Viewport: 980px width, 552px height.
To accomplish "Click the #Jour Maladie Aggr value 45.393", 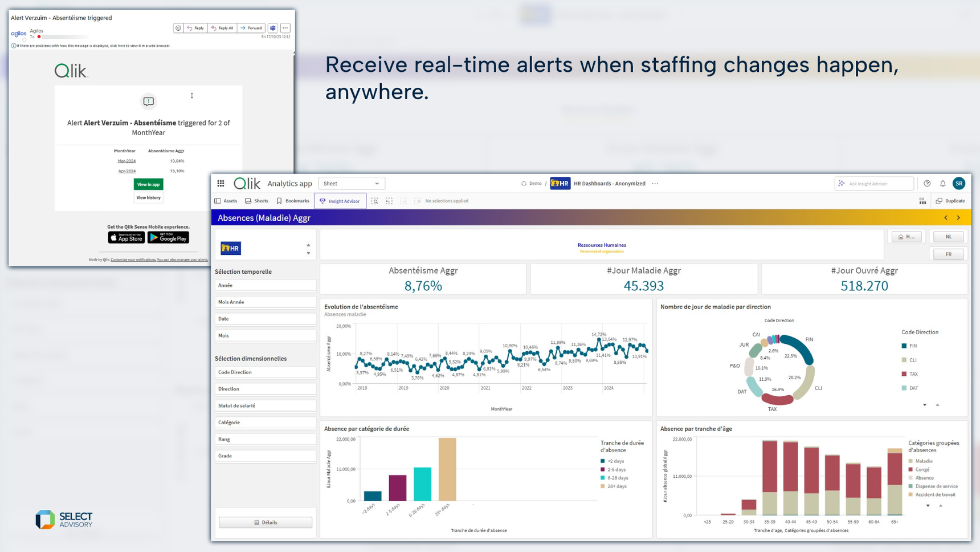I will pyautogui.click(x=644, y=286).
